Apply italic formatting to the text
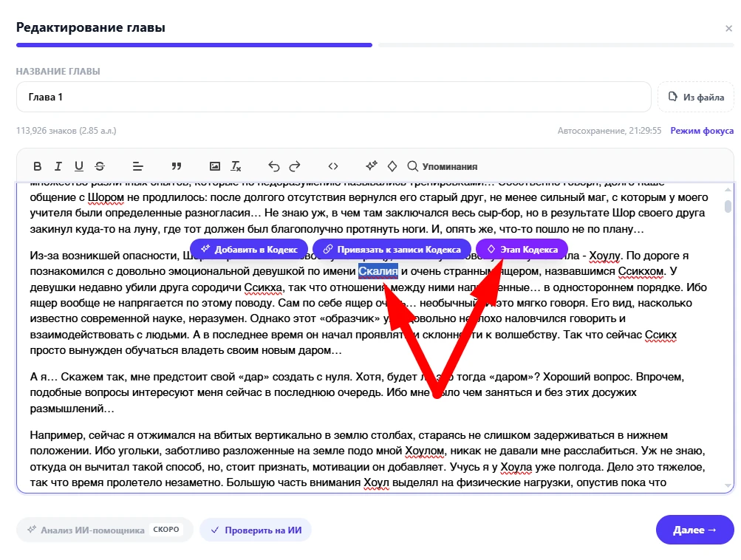 point(58,166)
